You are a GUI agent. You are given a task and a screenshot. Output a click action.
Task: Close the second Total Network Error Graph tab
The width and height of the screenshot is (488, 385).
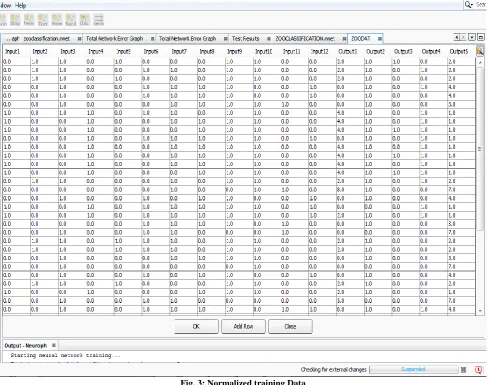point(226,39)
